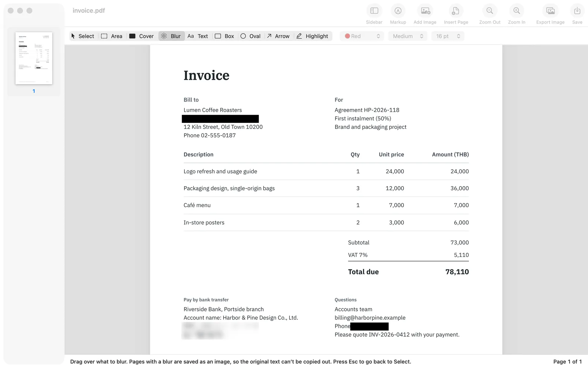Open the Red color dropdown
Screen dimensions: 588x368
362,36
